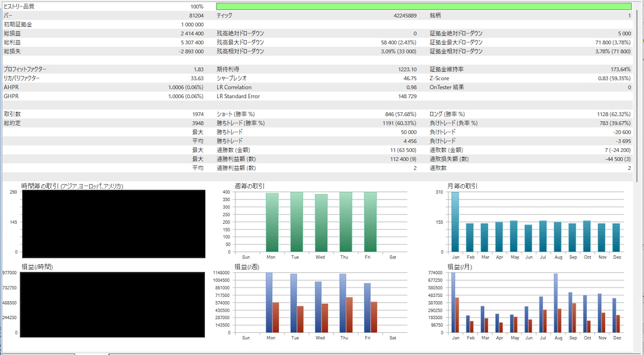Click the 証拠金絶対ドローダウン value 5 000
644x355 pixels.
tap(624, 33)
